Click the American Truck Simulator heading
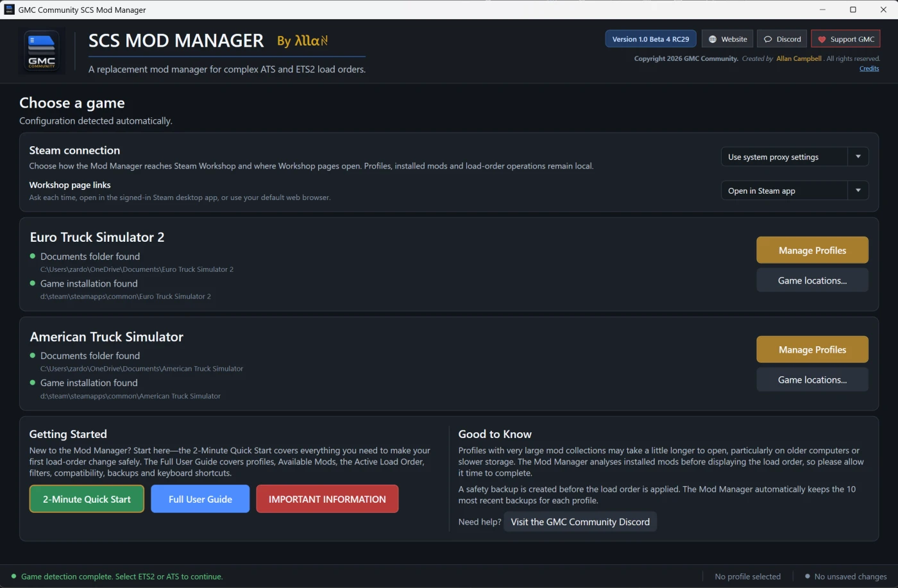The image size is (898, 588). point(106,337)
